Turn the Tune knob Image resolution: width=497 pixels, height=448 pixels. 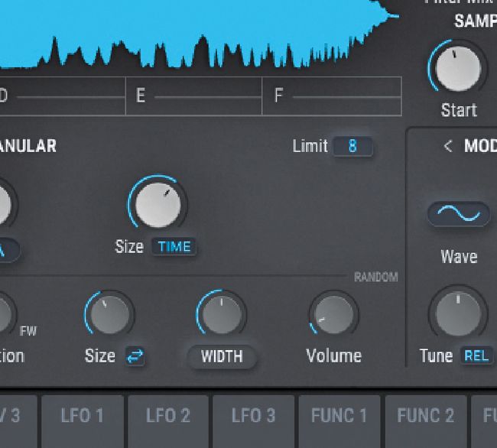click(458, 313)
